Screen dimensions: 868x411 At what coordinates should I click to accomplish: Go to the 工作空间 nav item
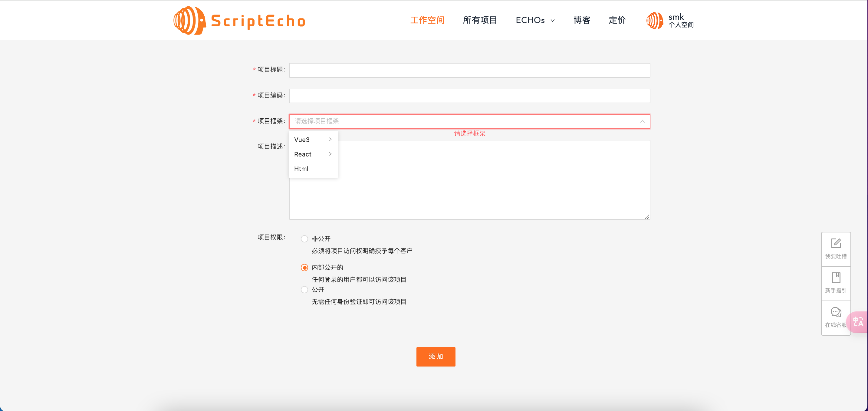pyautogui.click(x=427, y=21)
